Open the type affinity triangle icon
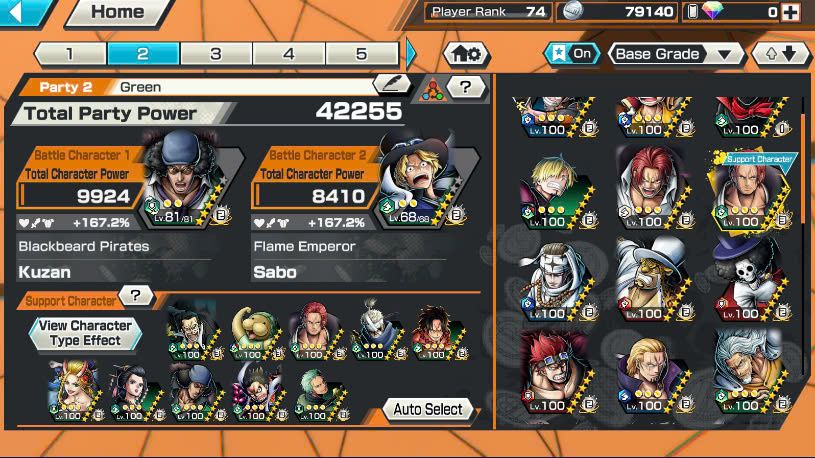The image size is (815, 458). (x=432, y=89)
